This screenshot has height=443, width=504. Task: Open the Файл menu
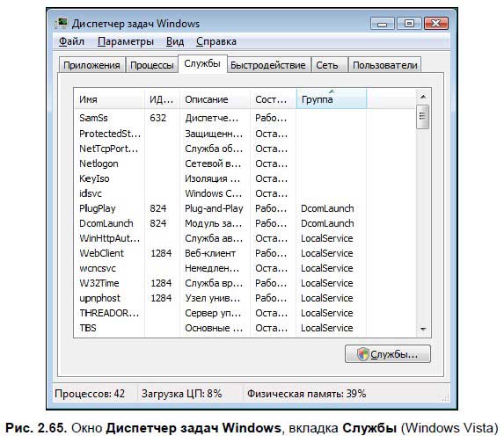71,41
